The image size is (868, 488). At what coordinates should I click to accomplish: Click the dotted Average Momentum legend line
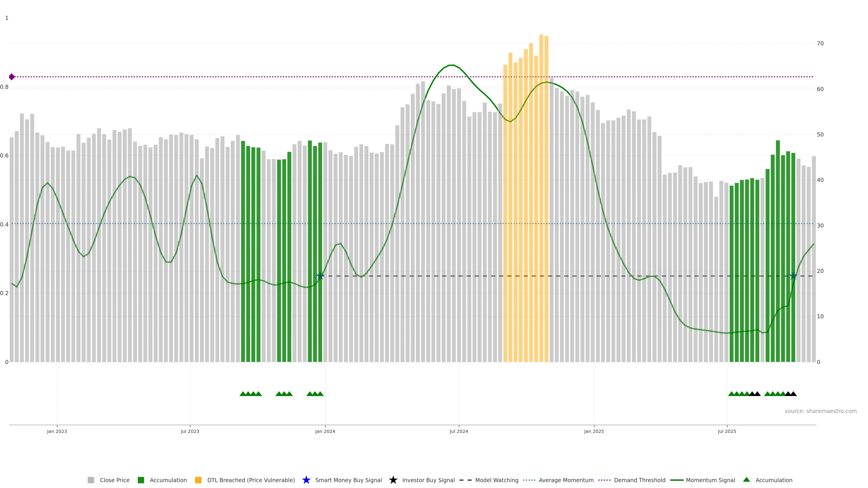(529, 480)
